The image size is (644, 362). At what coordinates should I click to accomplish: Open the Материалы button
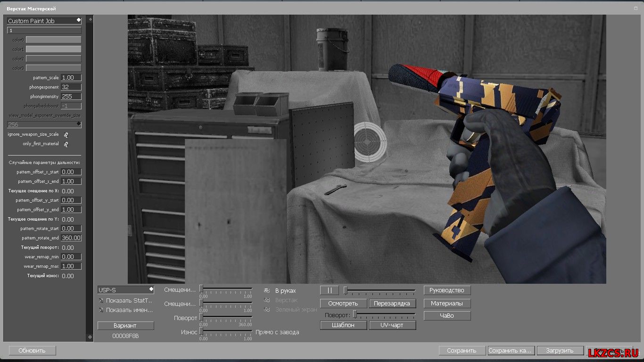(447, 304)
